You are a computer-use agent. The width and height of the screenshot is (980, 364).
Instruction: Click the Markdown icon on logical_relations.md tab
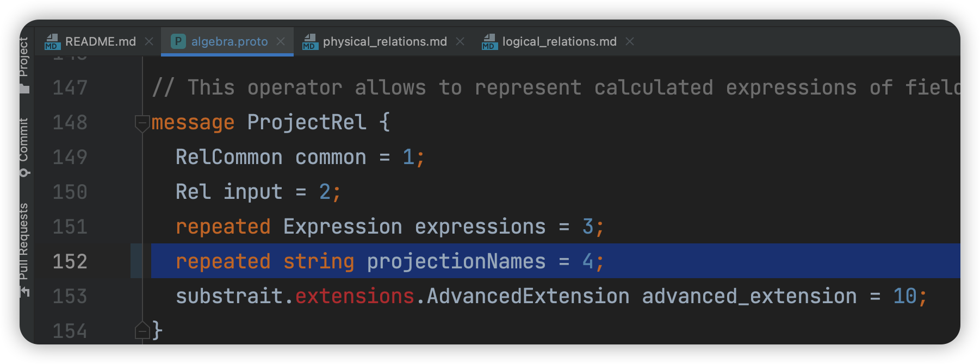(x=489, y=41)
